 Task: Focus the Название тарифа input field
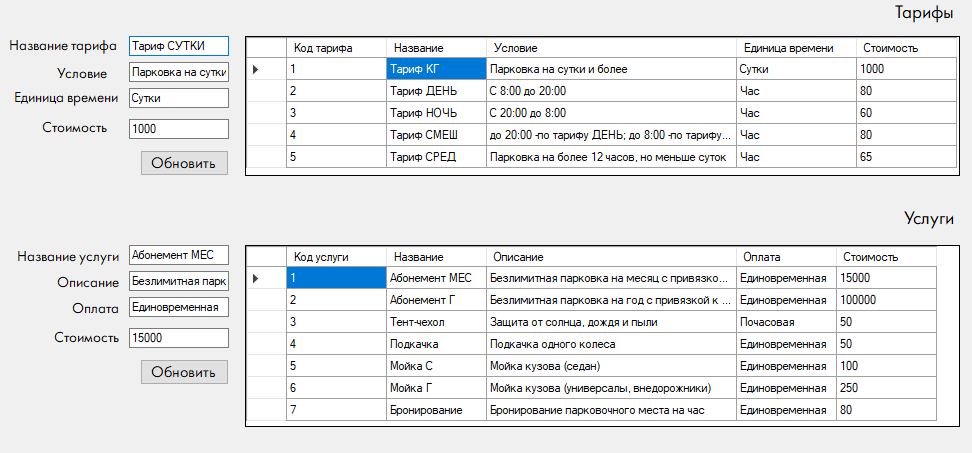[x=179, y=46]
